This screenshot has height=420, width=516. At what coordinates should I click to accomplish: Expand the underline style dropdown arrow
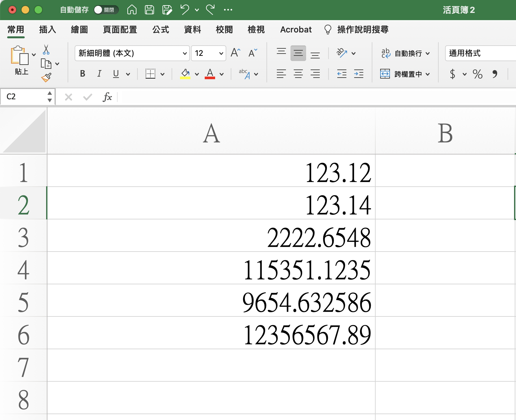pyautogui.click(x=128, y=74)
